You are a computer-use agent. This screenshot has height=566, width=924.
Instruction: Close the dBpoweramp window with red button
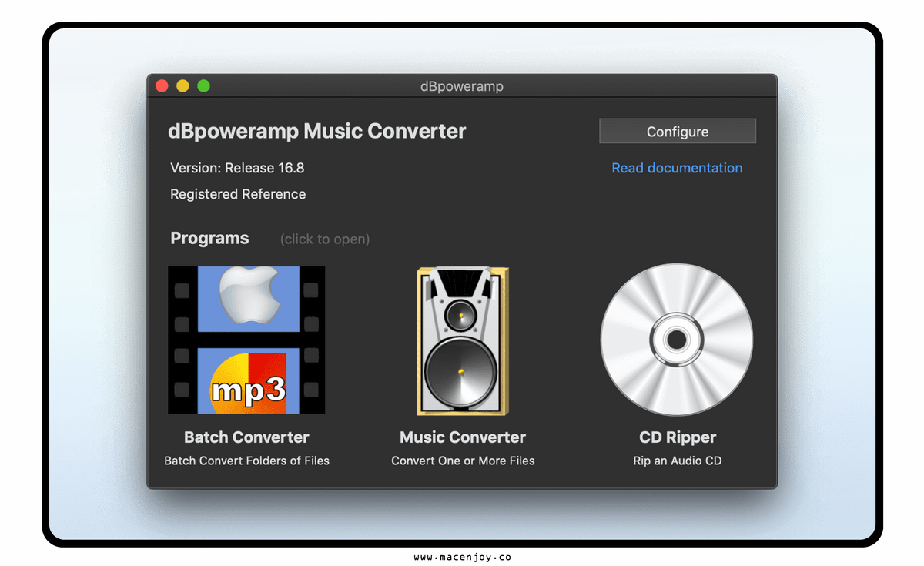pyautogui.click(x=162, y=86)
